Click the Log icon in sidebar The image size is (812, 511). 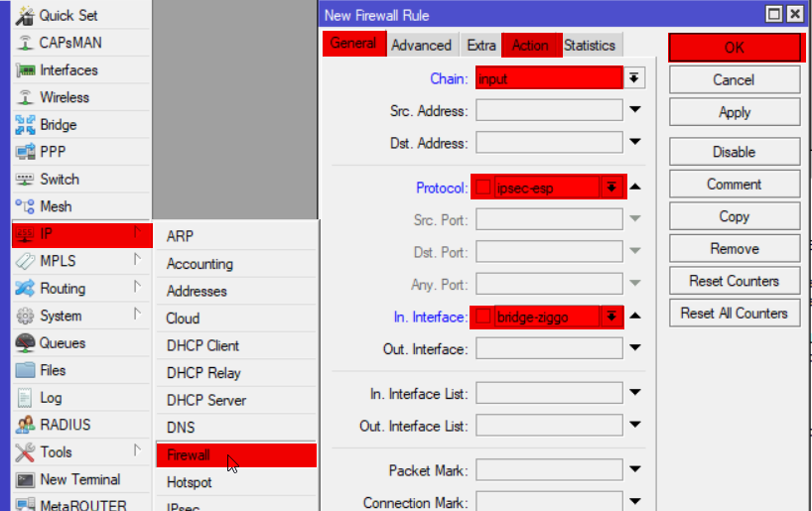[x=25, y=398]
